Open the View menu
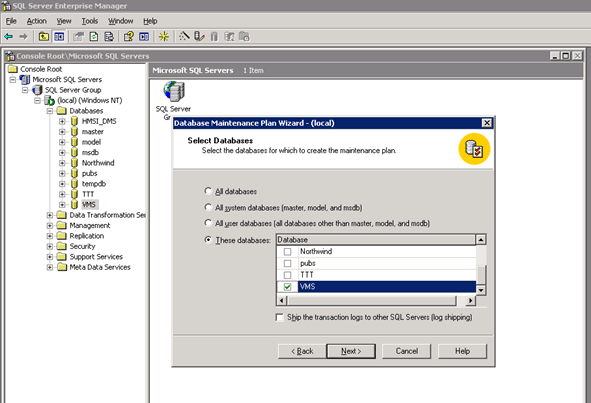The width and height of the screenshot is (591, 403). pyautogui.click(x=64, y=21)
